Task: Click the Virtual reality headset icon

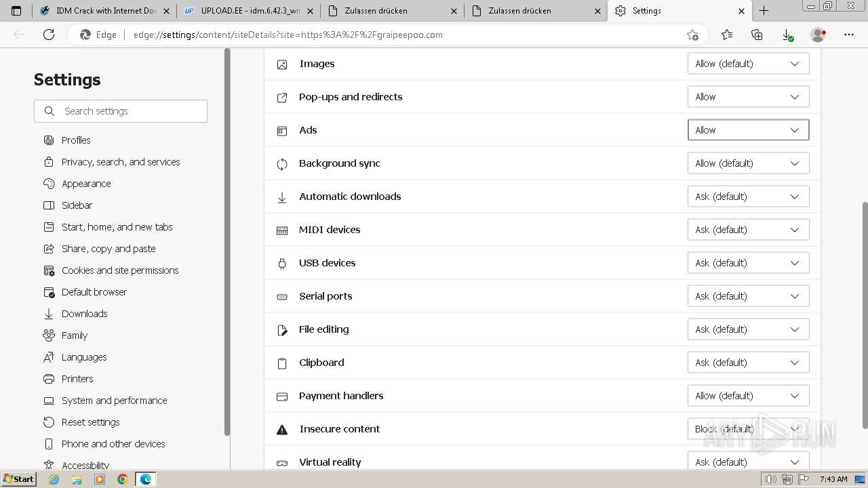Action: pyautogui.click(x=282, y=463)
